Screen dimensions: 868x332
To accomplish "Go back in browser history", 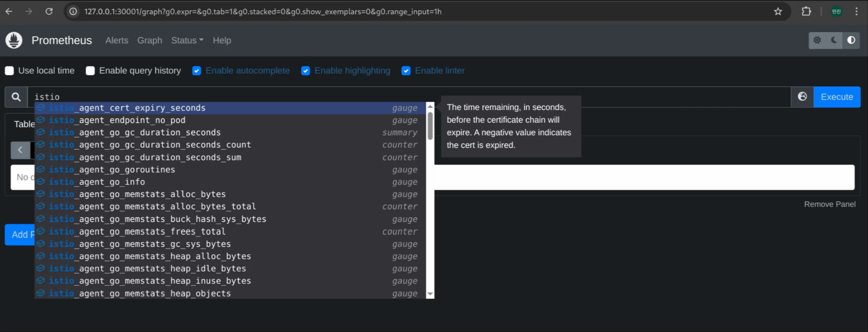I will coord(9,12).
